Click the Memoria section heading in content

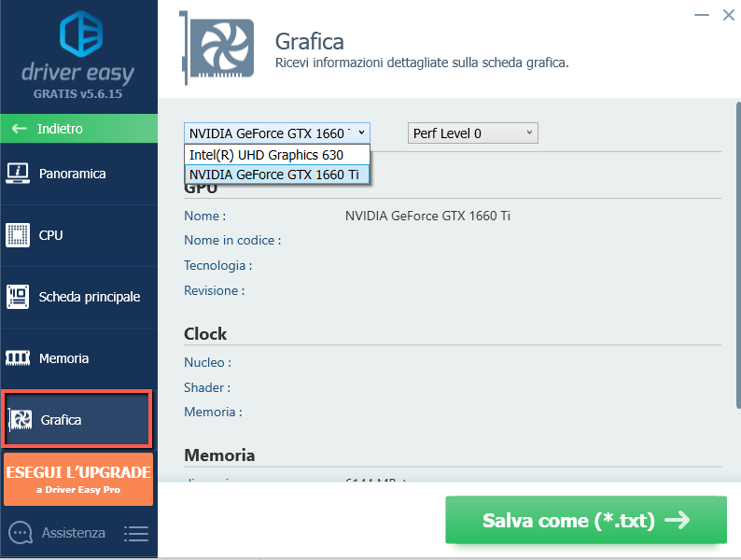coord(219,455)
